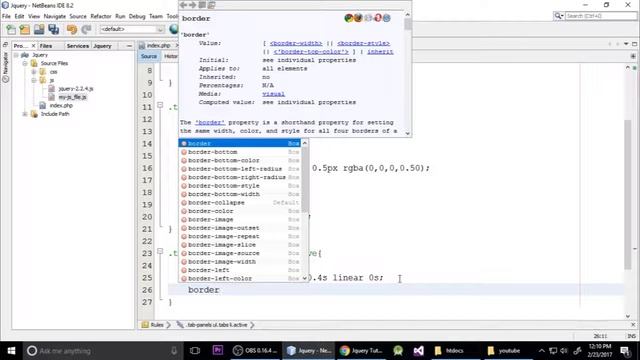Follow the visual media link
Screen dimensions: 640x360
pyautogui.click(x=273, y=94)
